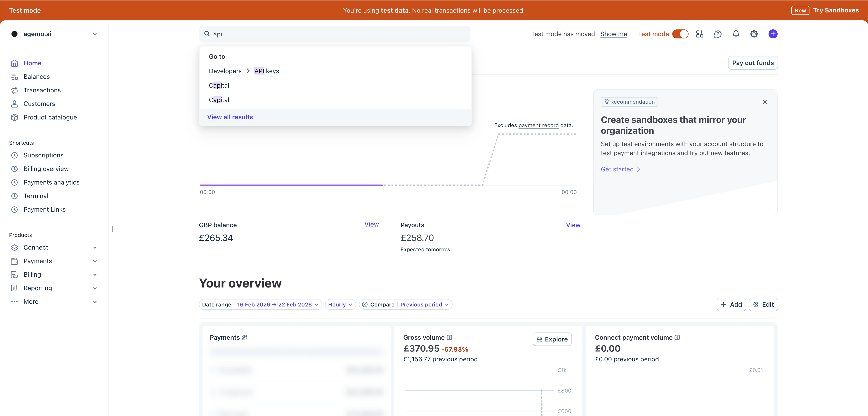Click the hidden-eye icon beside Payments
This screenshot has width=868, height=416.
(x=245, y=337)
